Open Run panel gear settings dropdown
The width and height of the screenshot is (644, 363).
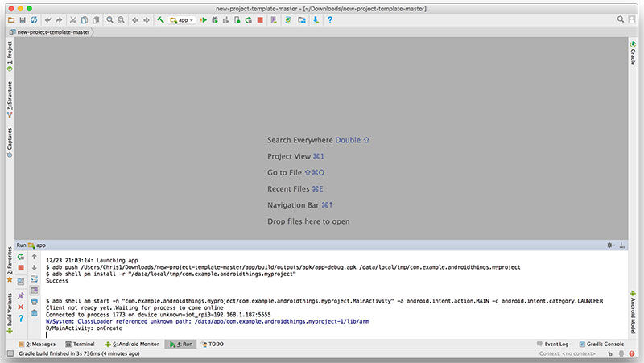tap(611, 245)
